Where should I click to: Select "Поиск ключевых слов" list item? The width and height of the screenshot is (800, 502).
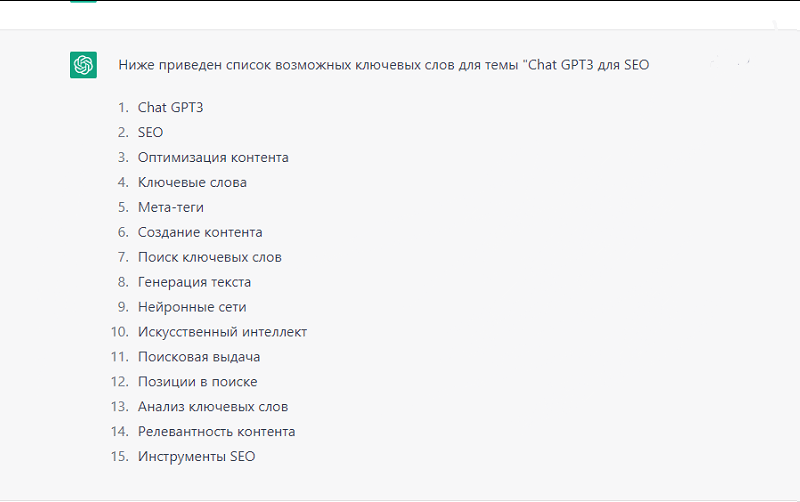(x=210, y=257)
